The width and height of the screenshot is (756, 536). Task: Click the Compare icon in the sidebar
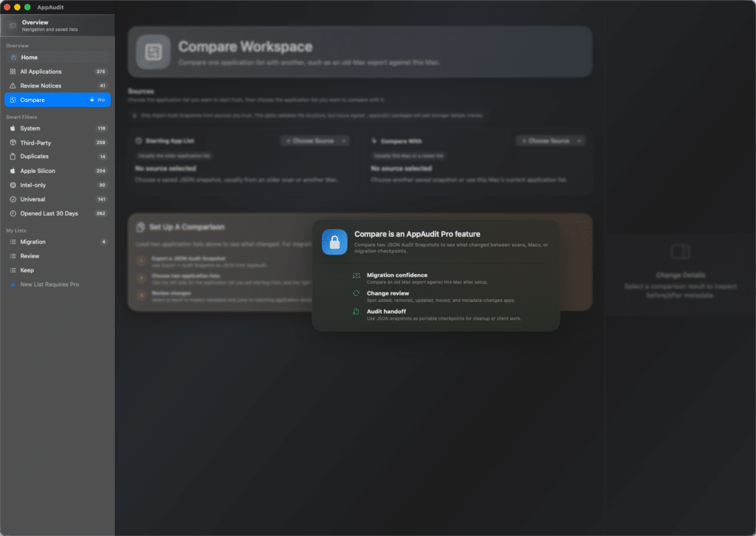[x=13, y=100]
